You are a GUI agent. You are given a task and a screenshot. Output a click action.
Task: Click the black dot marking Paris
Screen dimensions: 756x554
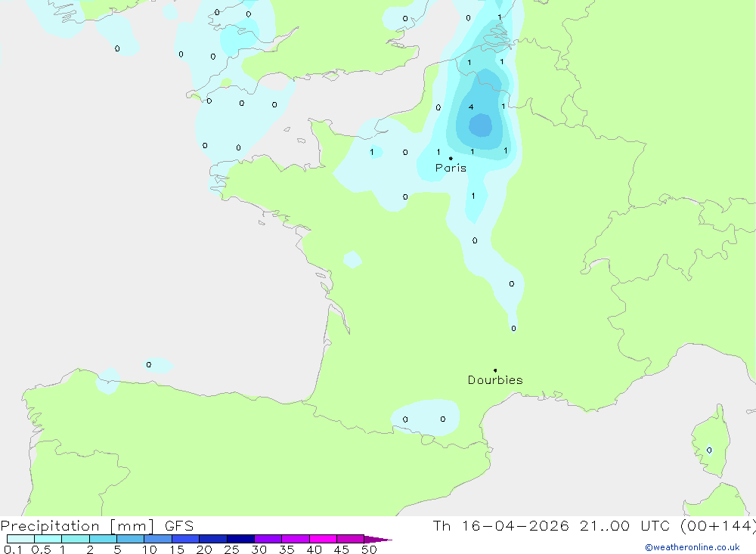point(451,158)
